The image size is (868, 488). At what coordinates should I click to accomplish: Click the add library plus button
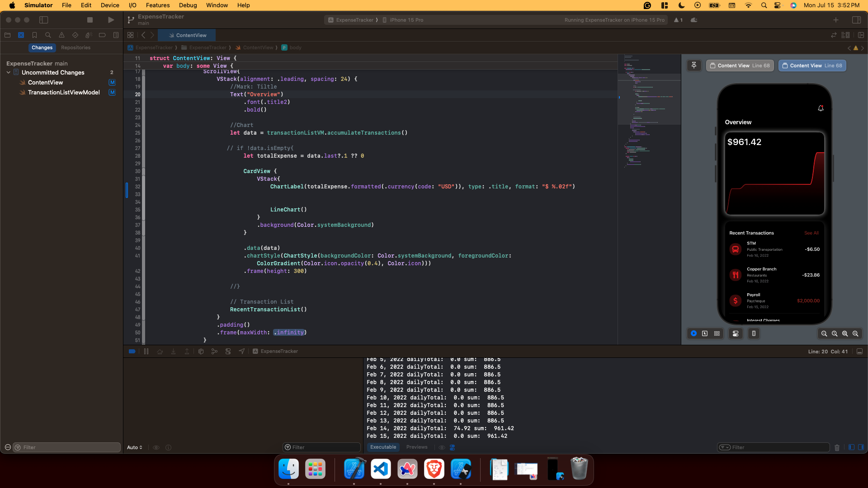(836, 20)
